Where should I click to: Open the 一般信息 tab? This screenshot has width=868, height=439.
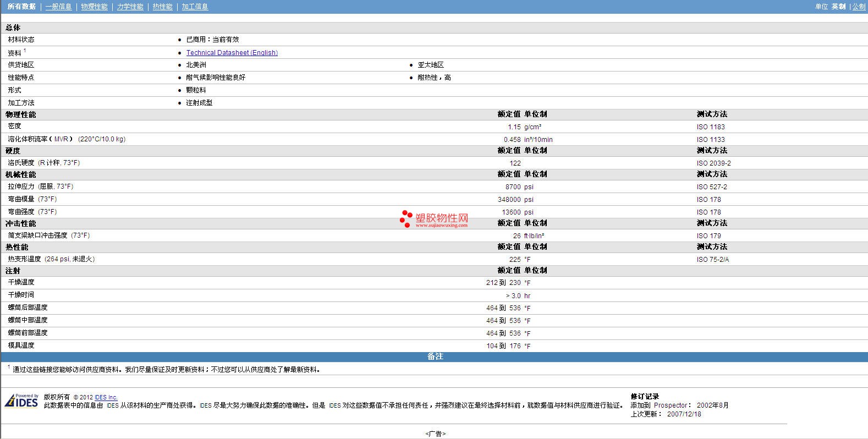coord(58,7)
